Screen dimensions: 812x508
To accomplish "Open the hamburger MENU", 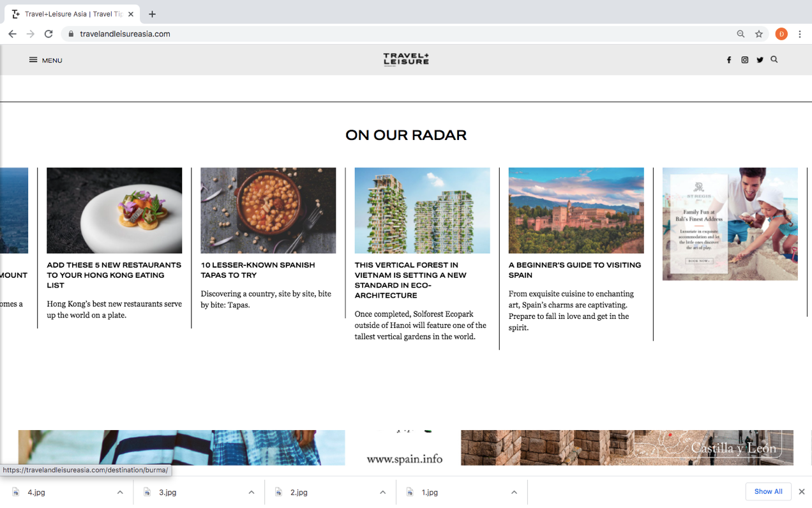I will click(45, 60).
